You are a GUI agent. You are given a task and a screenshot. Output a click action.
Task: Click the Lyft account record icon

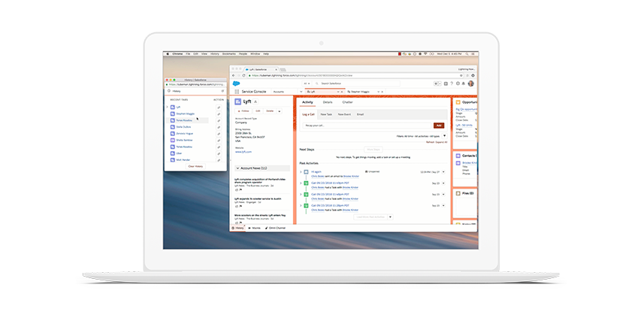[x=237, y=101]
